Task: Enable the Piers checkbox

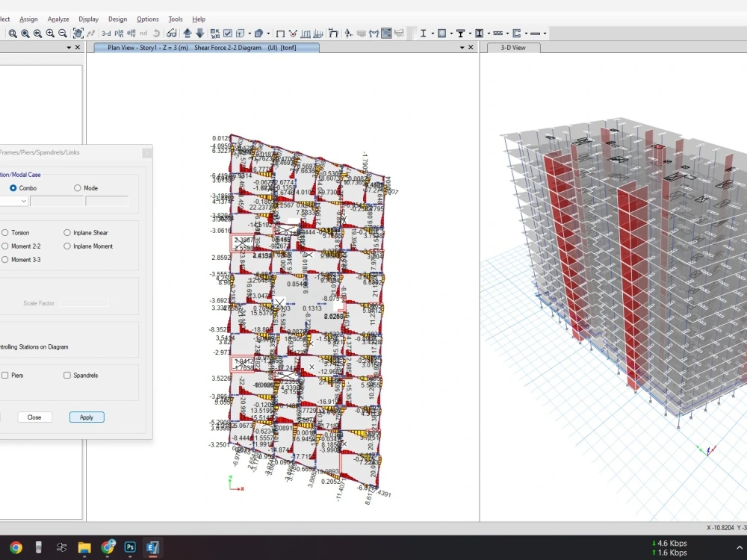Action: point(5,376)
